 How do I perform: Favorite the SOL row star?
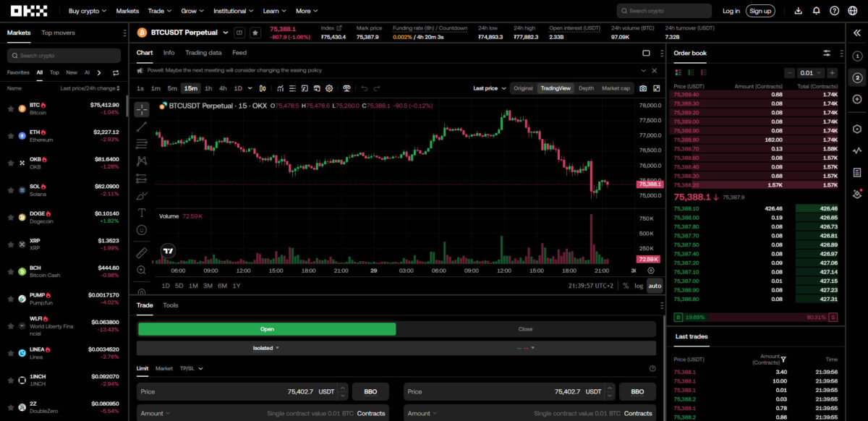pos(11,189)
